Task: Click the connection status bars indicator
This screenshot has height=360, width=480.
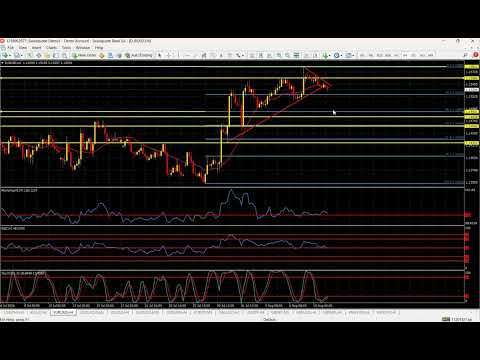Action: tap(446, 319)
